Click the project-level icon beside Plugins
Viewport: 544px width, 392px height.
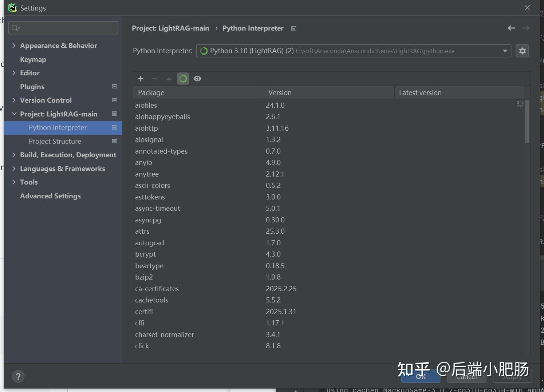pyautogui.click(x=115, y=86)
